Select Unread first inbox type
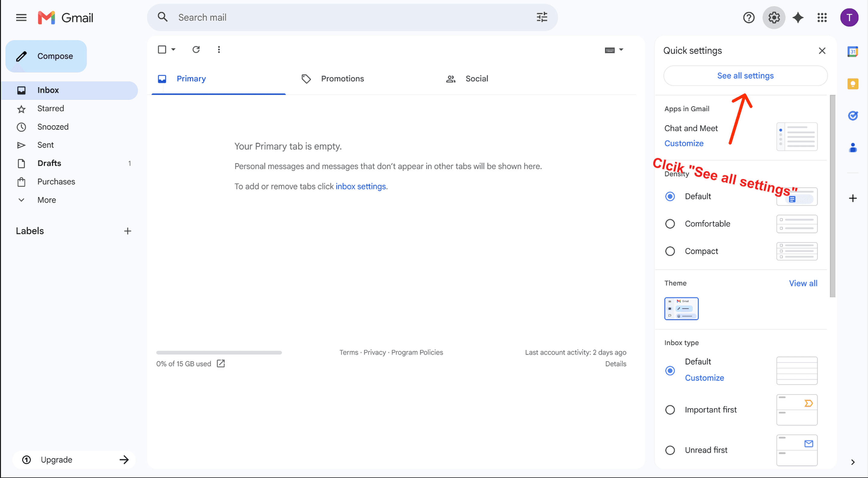Viewport: 868px width, 478px height. click(x=670, y=450)
